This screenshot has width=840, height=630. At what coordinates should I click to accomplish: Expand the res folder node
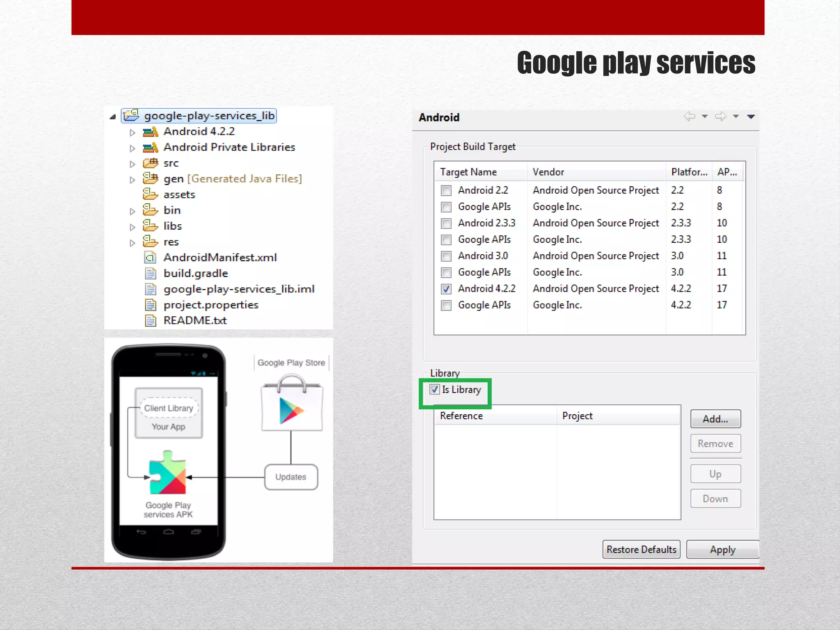click(132, 242)
